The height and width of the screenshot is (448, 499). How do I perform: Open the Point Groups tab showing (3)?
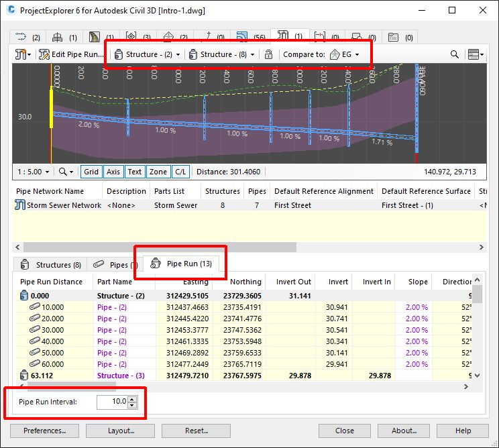pyautogui.click(x=138, y=38)
